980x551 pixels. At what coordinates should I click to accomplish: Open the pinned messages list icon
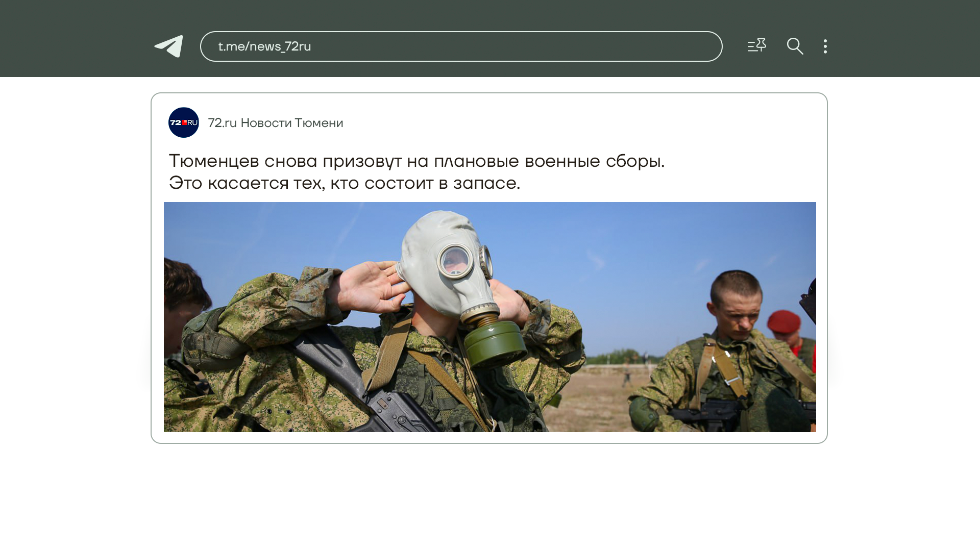coord(756,46)
